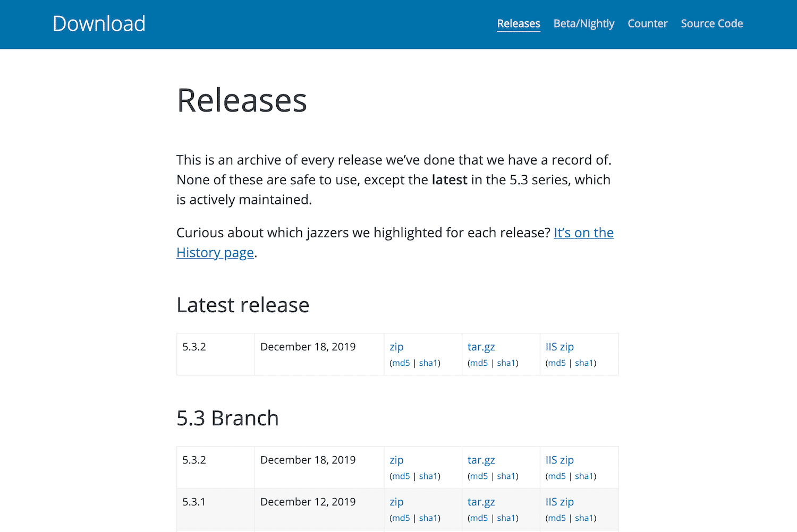Screen dimensions: 797x532
Task: Download the zip for latest release 5.3.2
Action: 396,347
